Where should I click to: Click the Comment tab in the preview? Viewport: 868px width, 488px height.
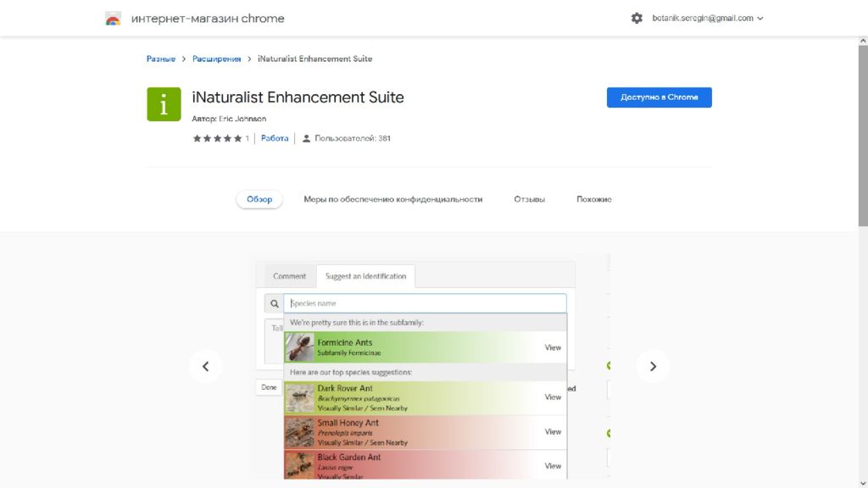tap(289, 276)
